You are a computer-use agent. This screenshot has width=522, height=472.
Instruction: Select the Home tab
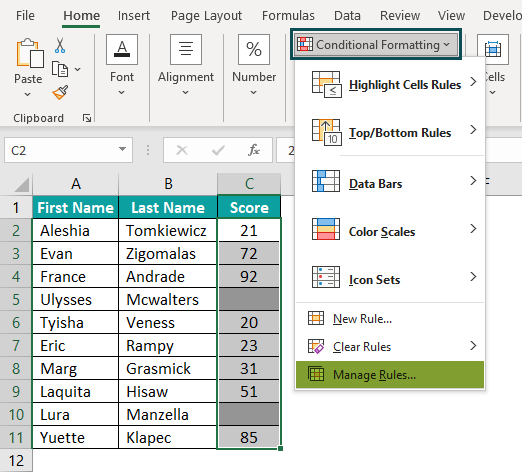tap(81, 15)
